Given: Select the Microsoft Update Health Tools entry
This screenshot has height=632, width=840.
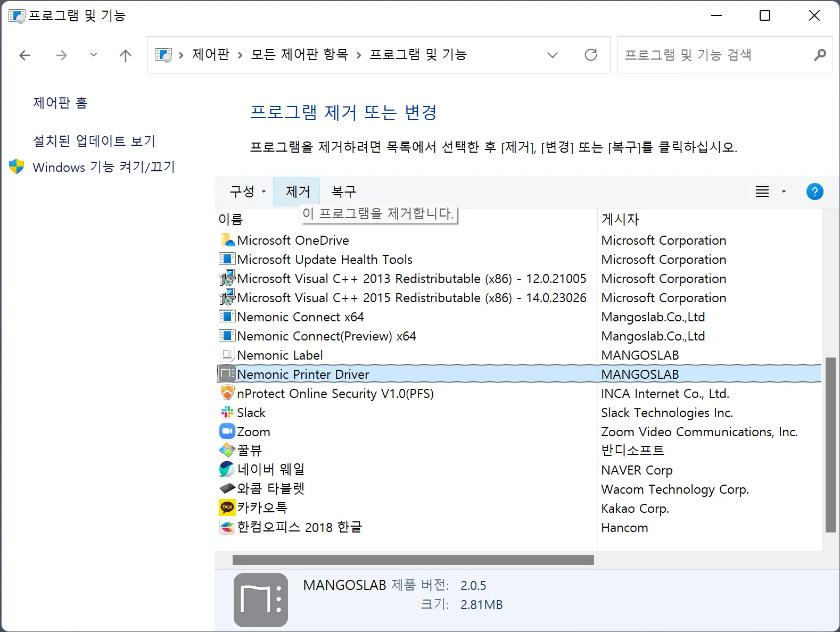Looking at the screenshot, I should click(x=325, y=260).
